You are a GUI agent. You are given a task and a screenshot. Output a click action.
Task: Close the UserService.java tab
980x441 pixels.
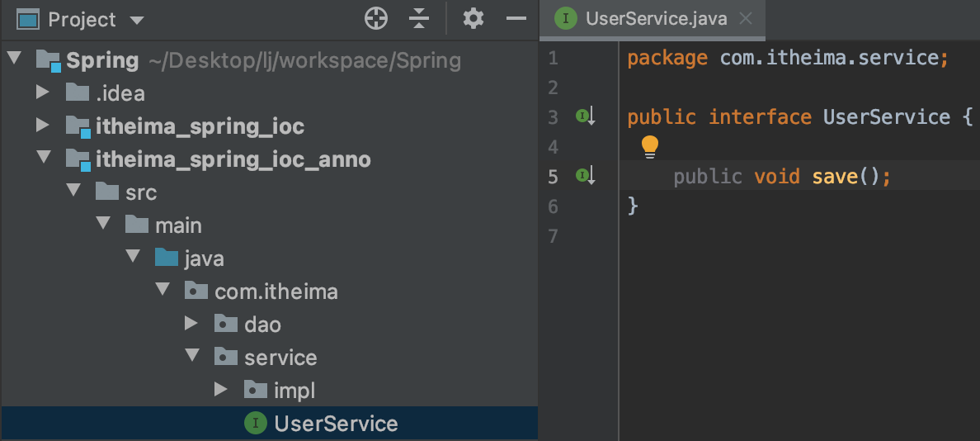(746, 19)
